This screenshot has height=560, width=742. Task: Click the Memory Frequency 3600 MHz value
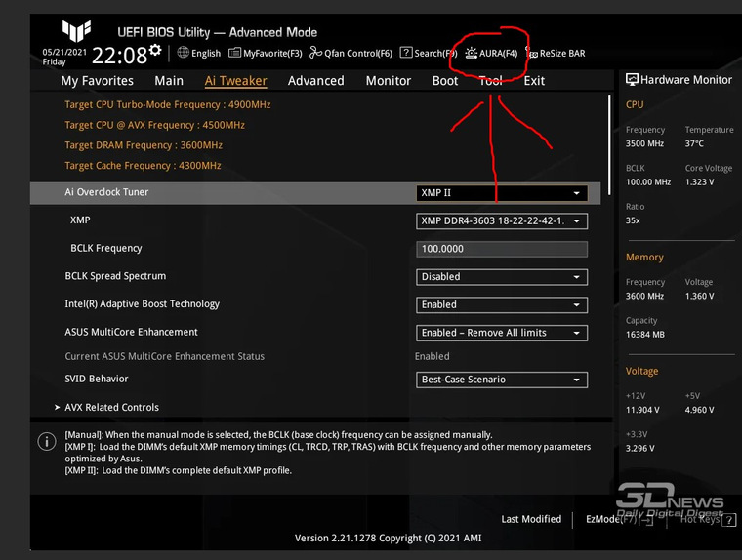click(x=644, y=297)
